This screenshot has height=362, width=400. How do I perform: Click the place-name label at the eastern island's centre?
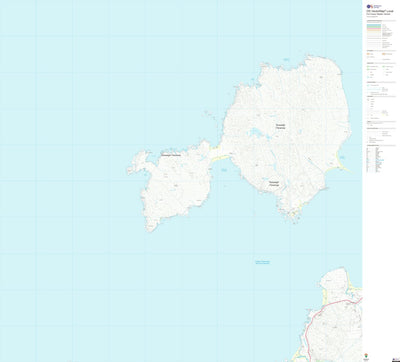281,126
